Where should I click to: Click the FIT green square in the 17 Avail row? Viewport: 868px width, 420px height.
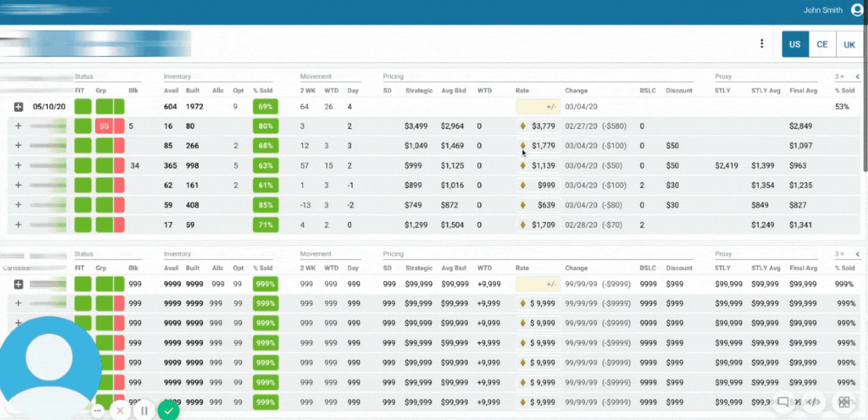pyautogui.click(x=83, y=225)
